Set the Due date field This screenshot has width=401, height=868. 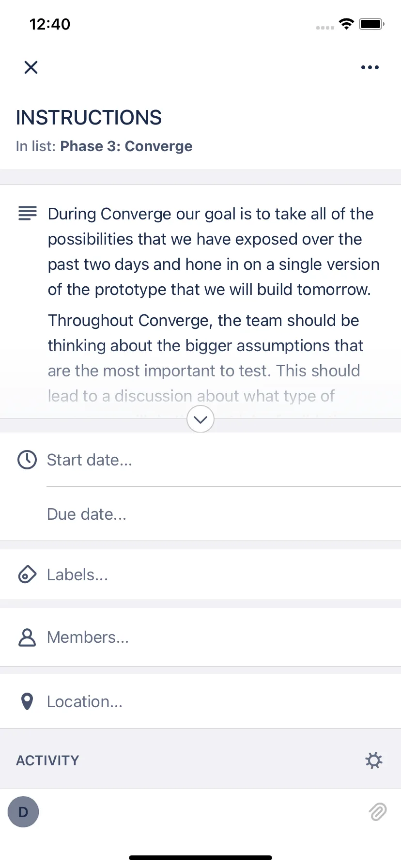[224, 514]
